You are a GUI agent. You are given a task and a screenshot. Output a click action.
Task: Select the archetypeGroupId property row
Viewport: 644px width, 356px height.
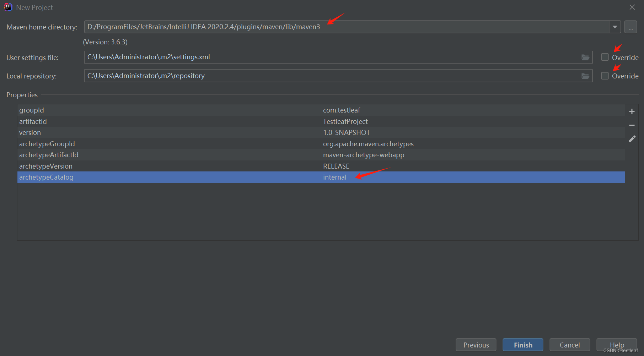pyautogui.click(x=321, y=144)
